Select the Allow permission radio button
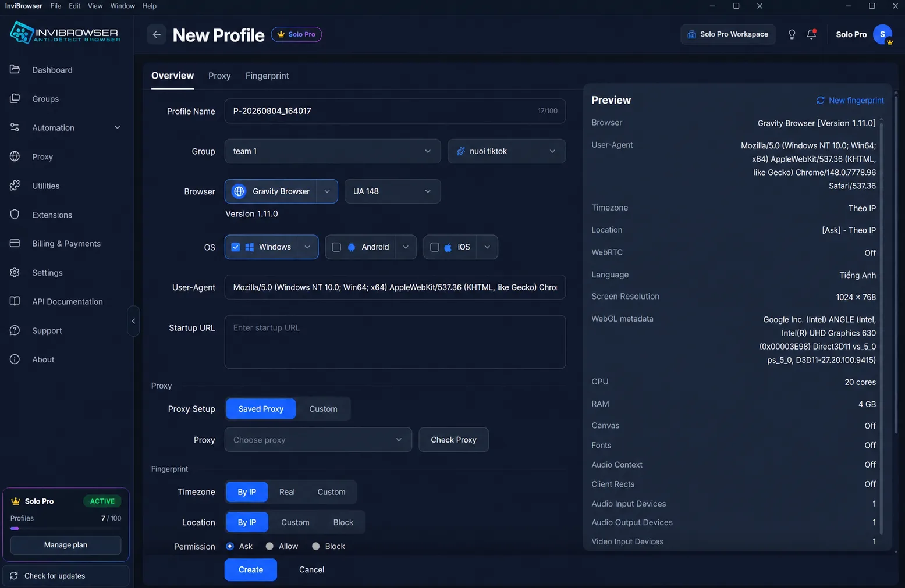This screenshot has height=588, width=905. pos(269,546)
